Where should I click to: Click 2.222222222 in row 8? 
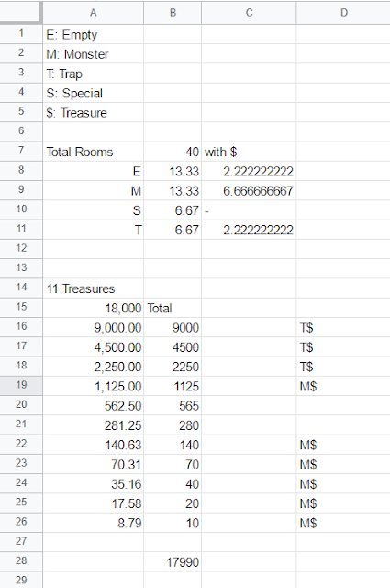(x=249, y=172)
